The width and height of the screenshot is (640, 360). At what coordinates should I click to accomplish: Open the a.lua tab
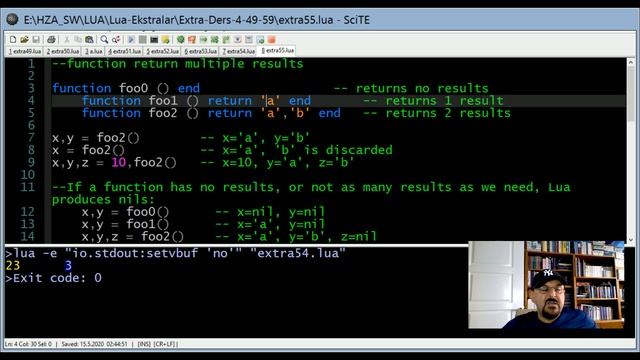(x=93, y=51)
